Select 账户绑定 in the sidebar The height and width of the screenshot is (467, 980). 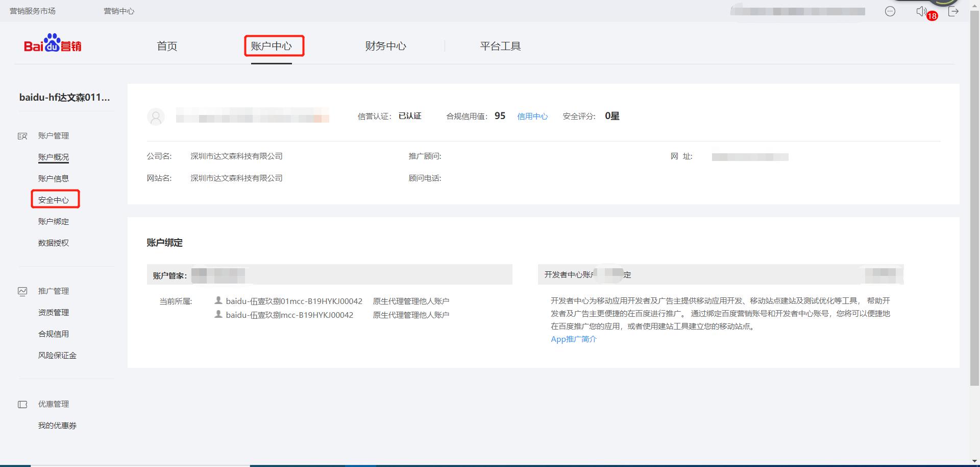pos(53,221)
